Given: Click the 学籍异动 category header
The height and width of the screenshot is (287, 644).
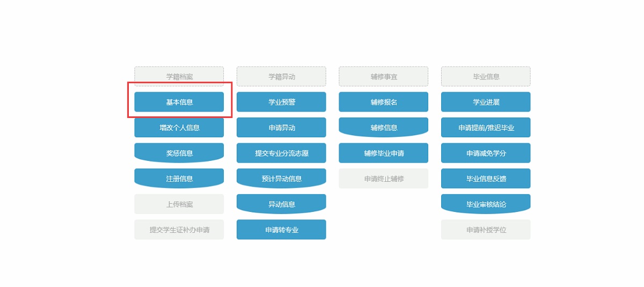Looking at the screenshot, I should point(281,77).
